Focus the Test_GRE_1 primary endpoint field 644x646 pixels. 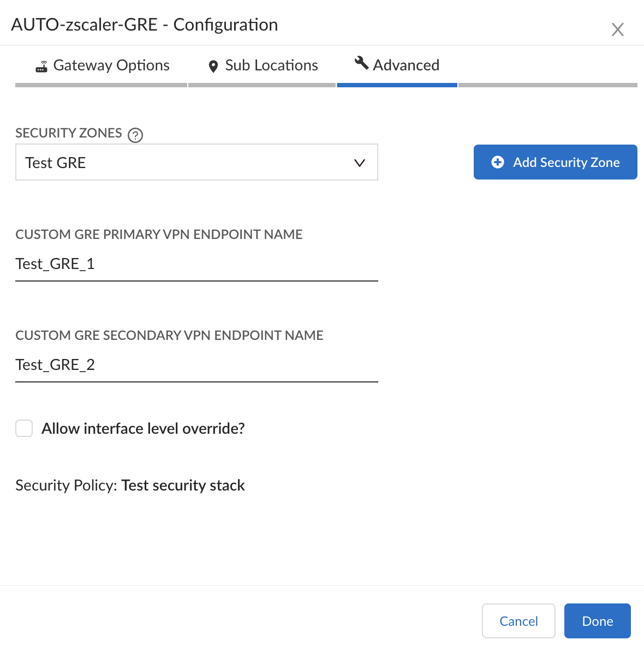196,264
